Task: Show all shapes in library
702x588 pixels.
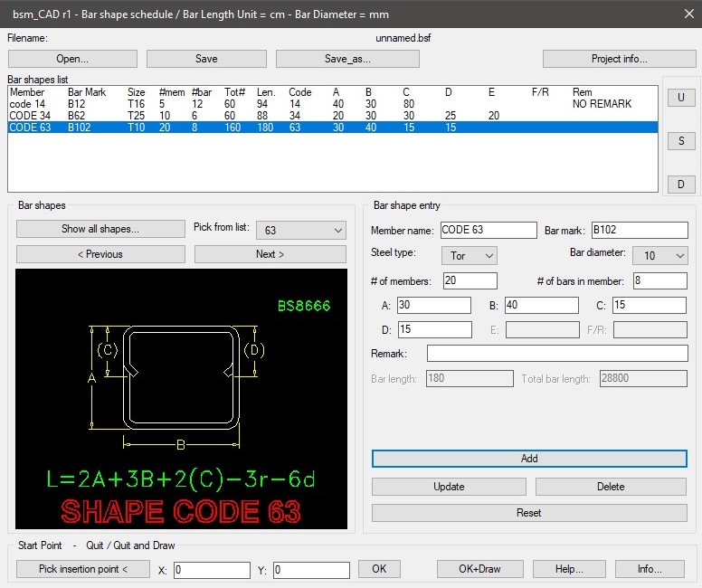Action: point(100,229)
